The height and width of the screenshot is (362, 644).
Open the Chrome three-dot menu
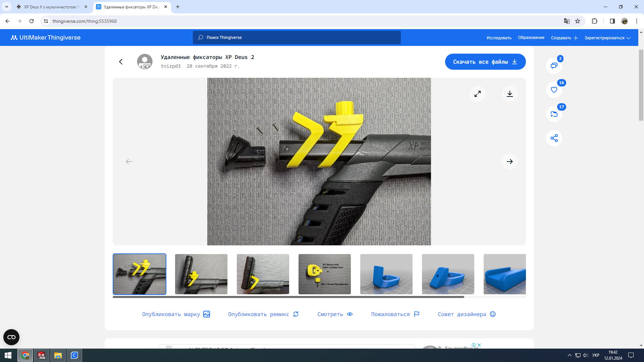pos(637,21)
